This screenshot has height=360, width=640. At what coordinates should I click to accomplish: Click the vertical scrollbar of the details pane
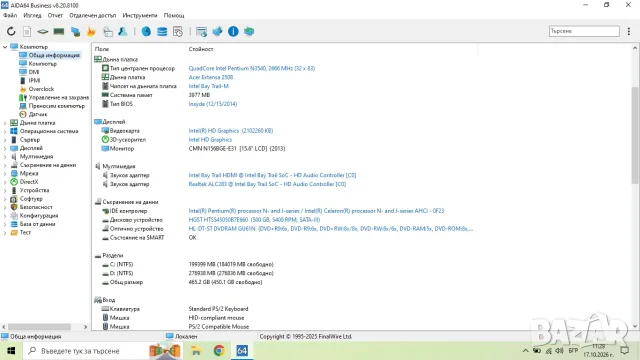(x=635, y=135)
